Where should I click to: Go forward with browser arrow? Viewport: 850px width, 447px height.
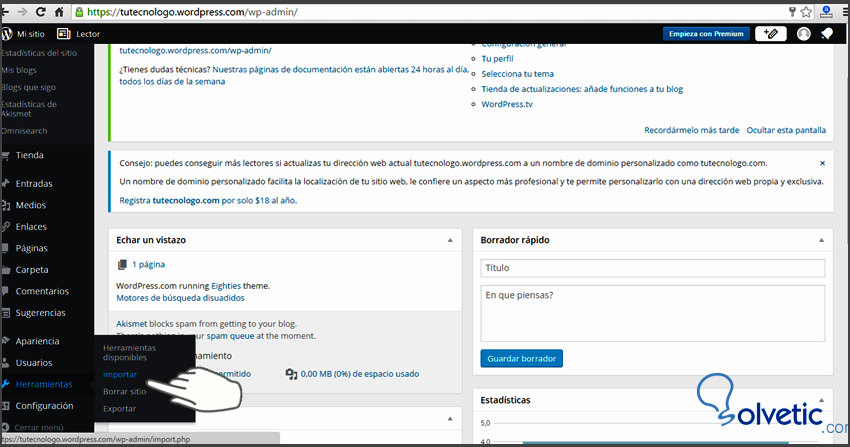[22, 12]
